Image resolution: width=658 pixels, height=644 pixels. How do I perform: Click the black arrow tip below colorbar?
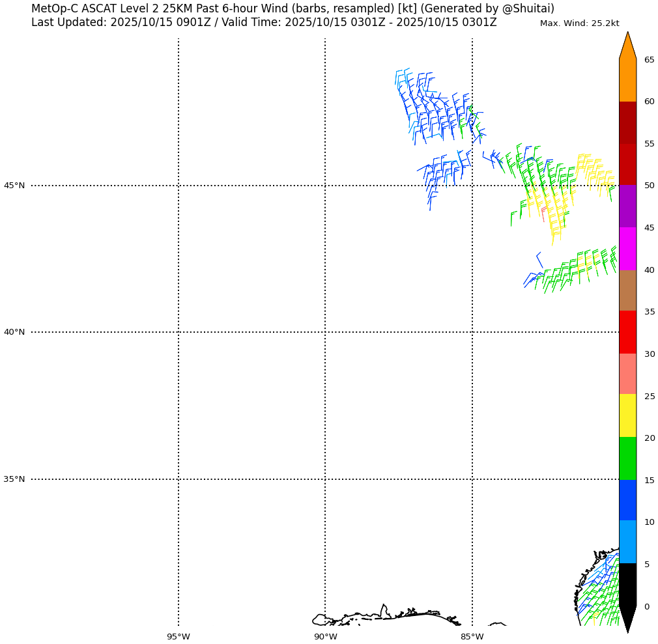(x=627, y=619)
